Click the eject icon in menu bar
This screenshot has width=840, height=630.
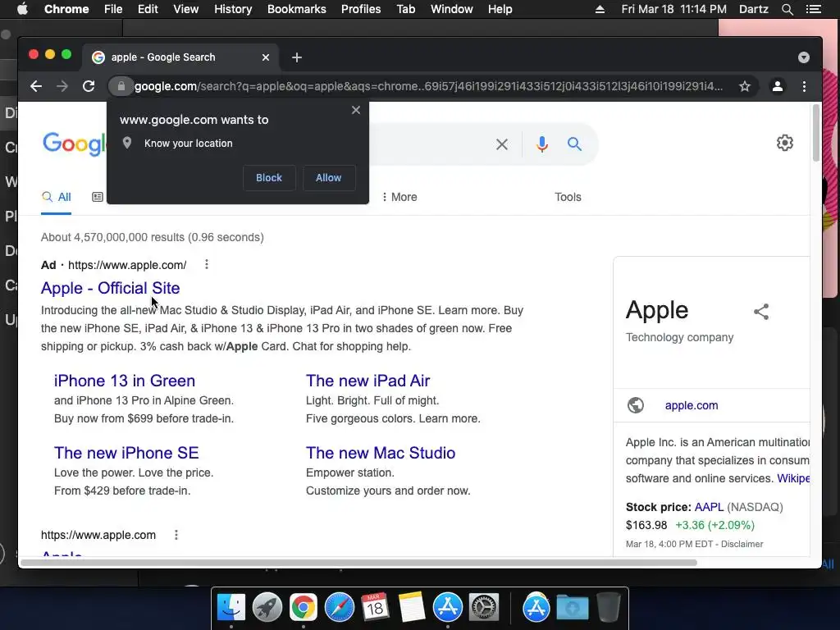600,9
